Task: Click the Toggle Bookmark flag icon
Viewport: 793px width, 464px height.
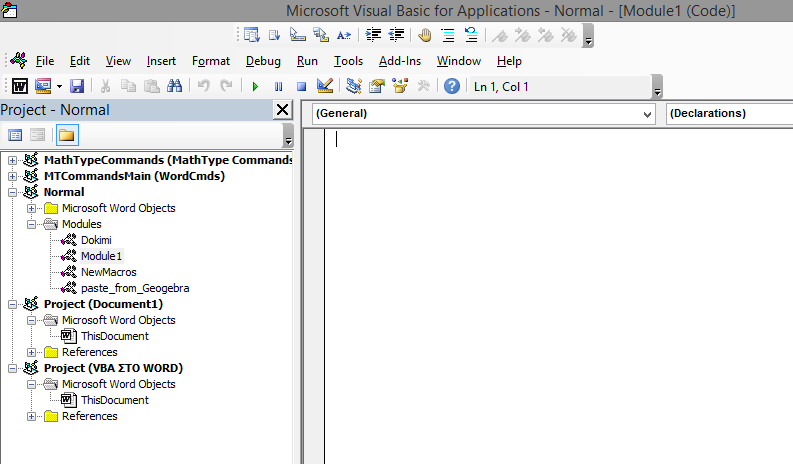Action: coord(500,35)
